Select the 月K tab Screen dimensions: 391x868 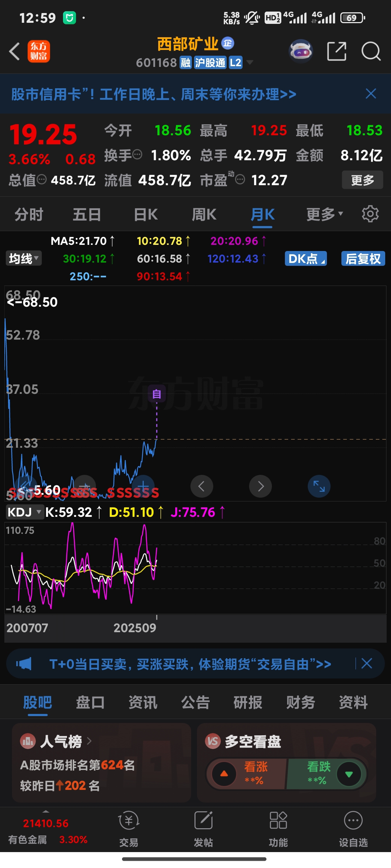(x=262, y=214)
